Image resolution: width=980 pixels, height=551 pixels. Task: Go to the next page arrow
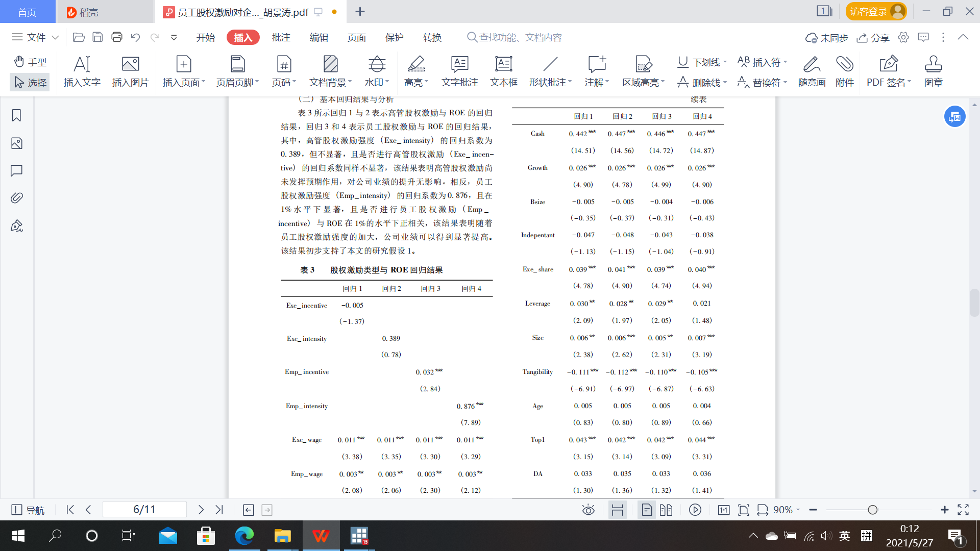pos(201,510)
